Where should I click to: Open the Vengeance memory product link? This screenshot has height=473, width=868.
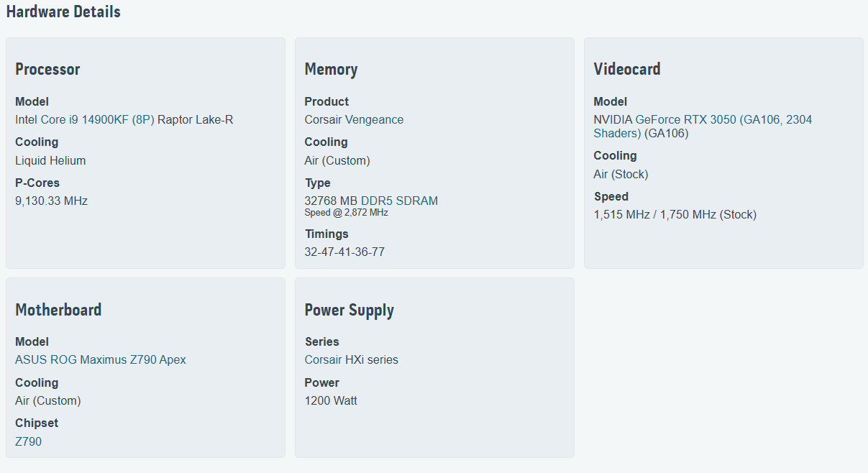click(x=374, y=119)
